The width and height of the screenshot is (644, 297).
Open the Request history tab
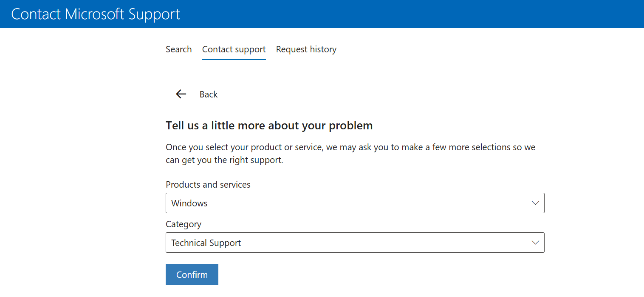tap(306, 49)
